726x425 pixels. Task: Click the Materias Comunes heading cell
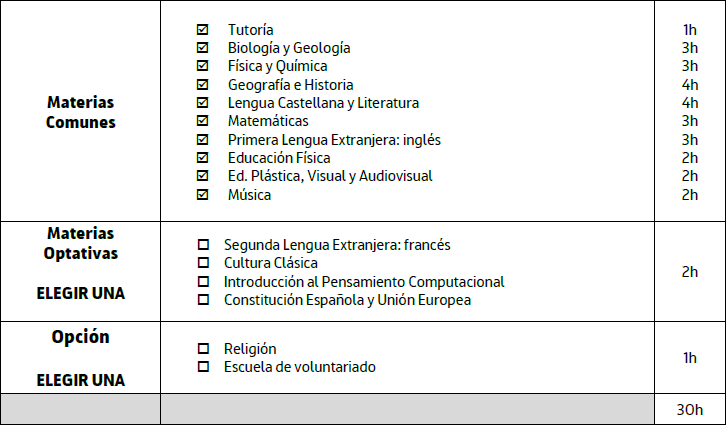pos(81,112)
